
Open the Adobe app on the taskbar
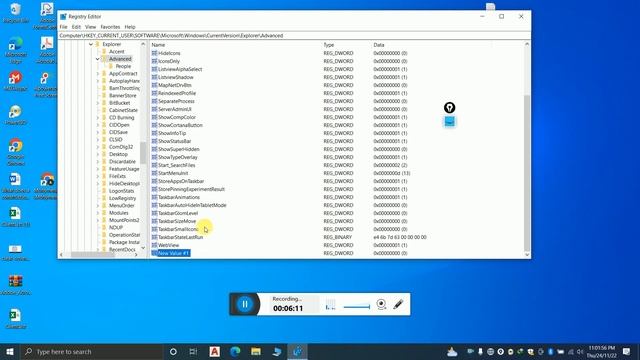[x=214, y=351]
